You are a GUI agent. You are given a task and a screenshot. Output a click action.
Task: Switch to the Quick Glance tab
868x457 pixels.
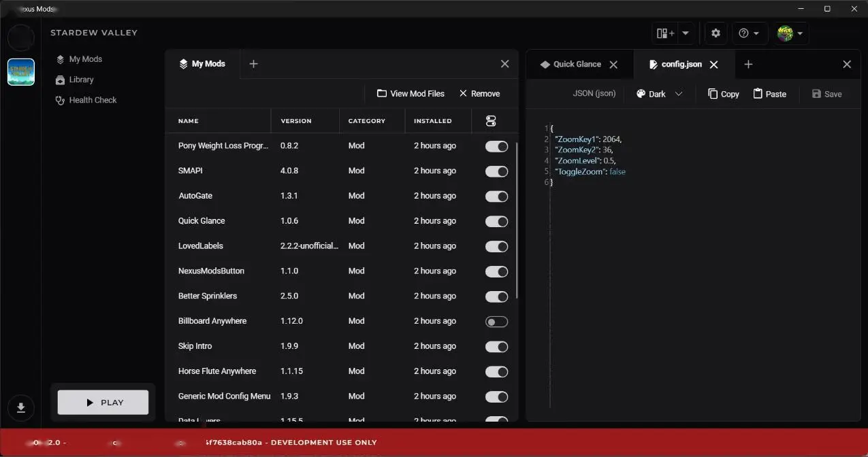click(x=576, y=65)
